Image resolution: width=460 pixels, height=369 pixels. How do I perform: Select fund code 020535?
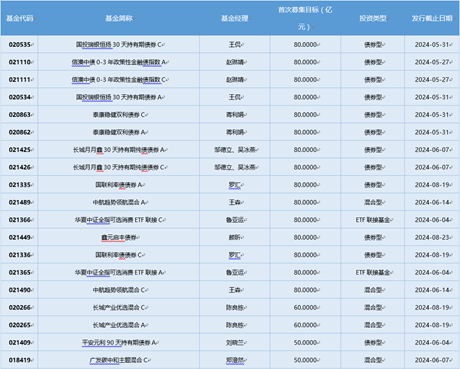pyautogui.click(x=20, y=44)
